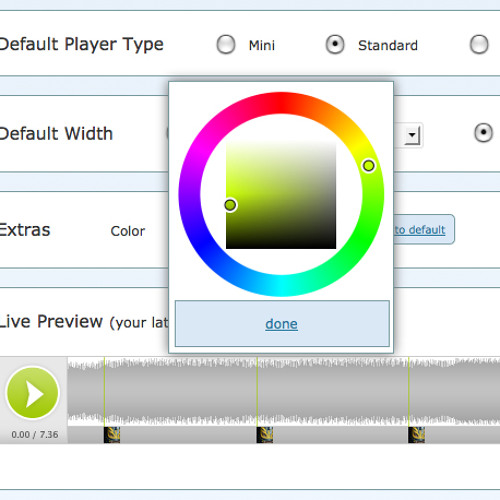500x500 pixels.
Task: Click the third comment thumbnail on the timeline
Action: pyautogui.click(x=416, y=435)
